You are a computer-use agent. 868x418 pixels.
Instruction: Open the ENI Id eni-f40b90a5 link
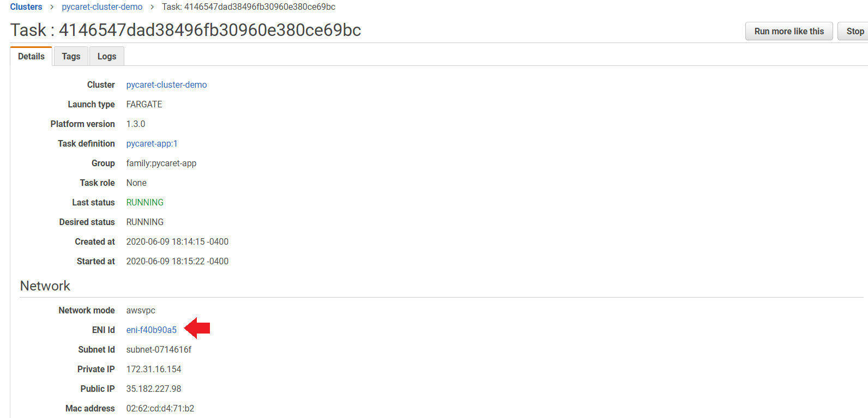(151, 330)
